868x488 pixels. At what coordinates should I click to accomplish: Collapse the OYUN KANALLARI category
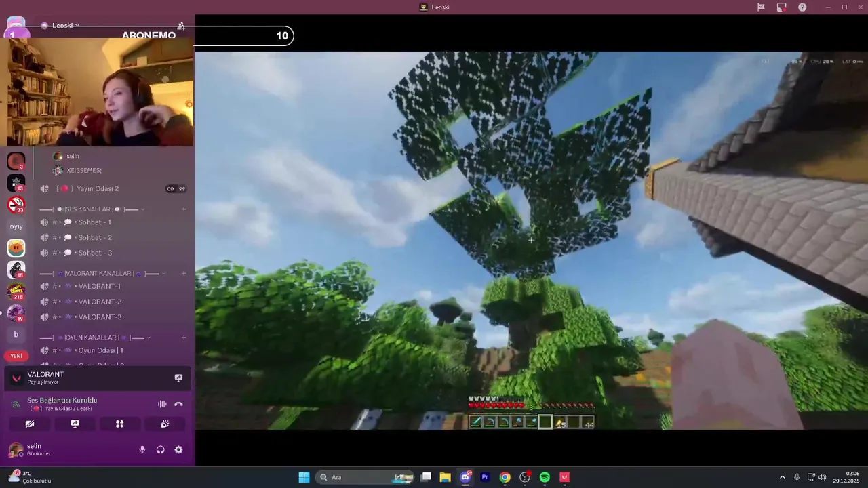coord(95,338)
